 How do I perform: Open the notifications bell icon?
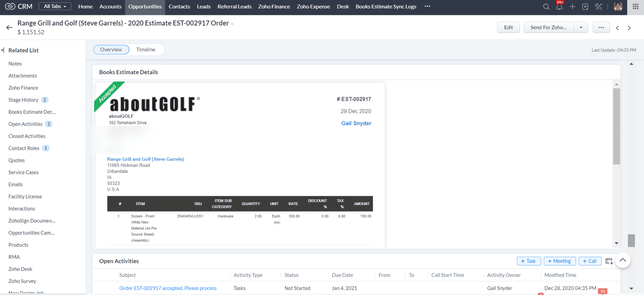(559, 6)
